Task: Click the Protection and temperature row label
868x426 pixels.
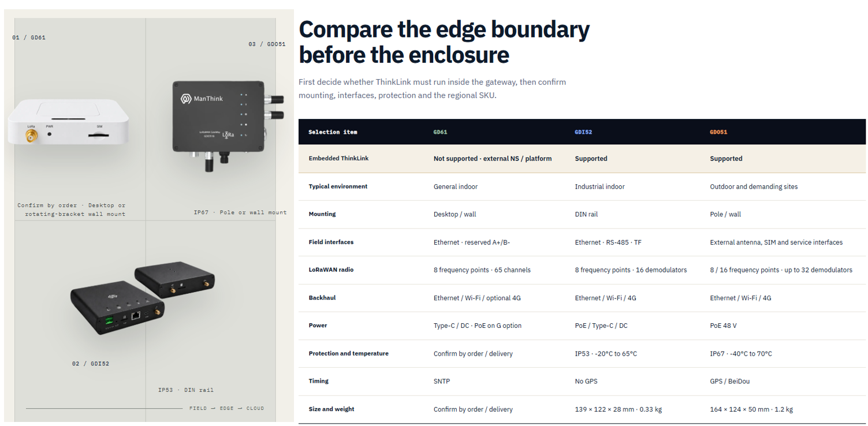Action: point(348,353)
